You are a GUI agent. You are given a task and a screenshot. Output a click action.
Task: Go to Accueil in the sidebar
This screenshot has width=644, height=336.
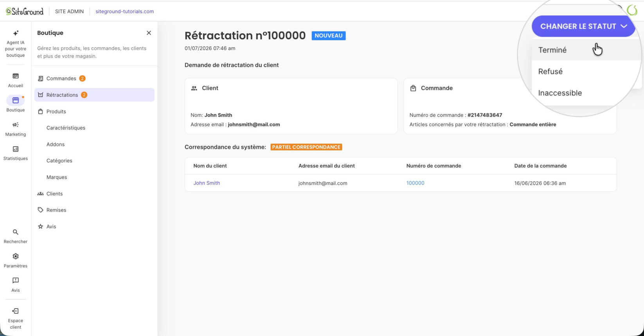[16, 80]
